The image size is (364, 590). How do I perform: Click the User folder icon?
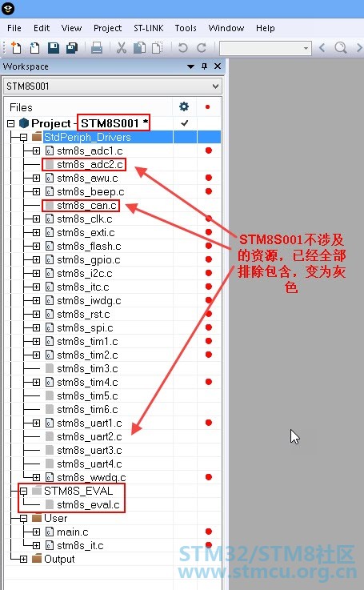(37, 518)
